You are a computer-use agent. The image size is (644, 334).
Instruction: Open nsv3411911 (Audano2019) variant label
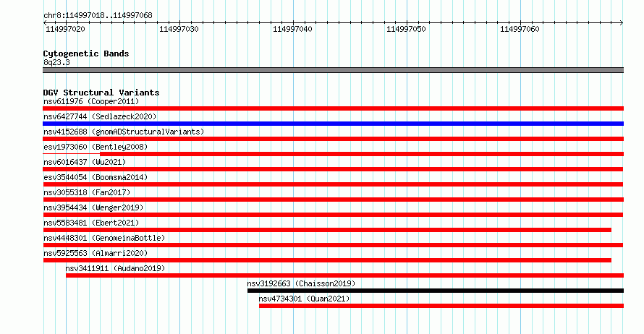point(115,268)
